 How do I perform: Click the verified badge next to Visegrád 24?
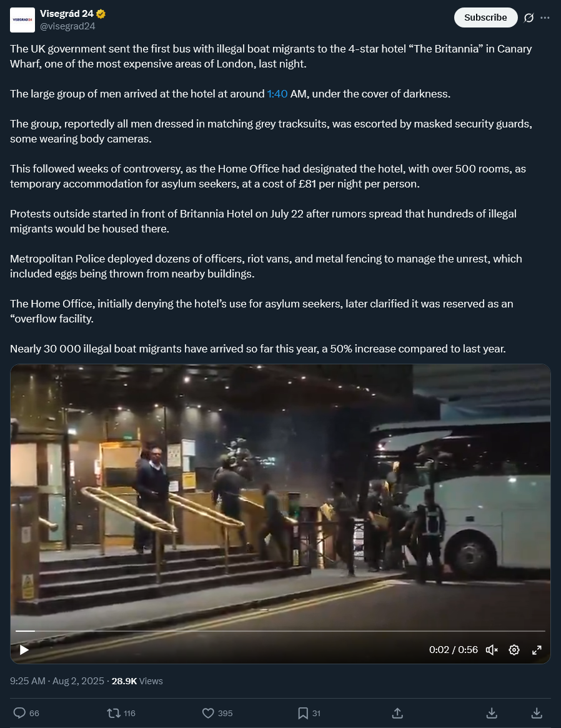(x=101, y=14)
